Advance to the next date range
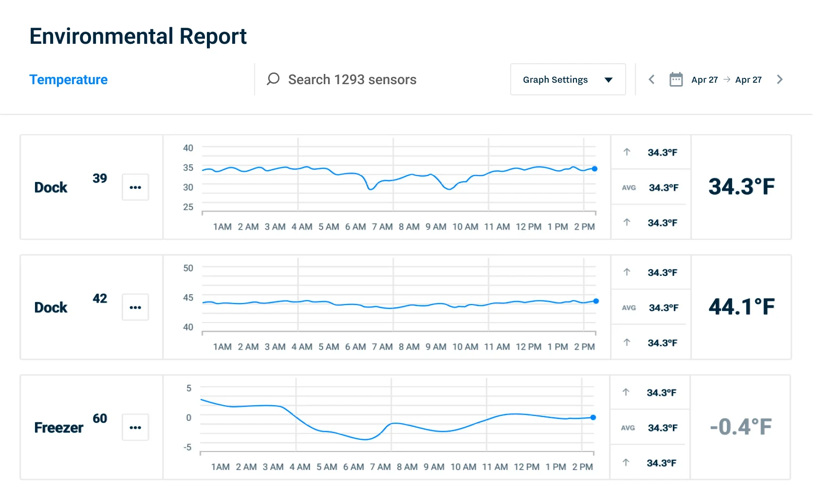Viewport: 814px width, 504px height. coord(779,79)
